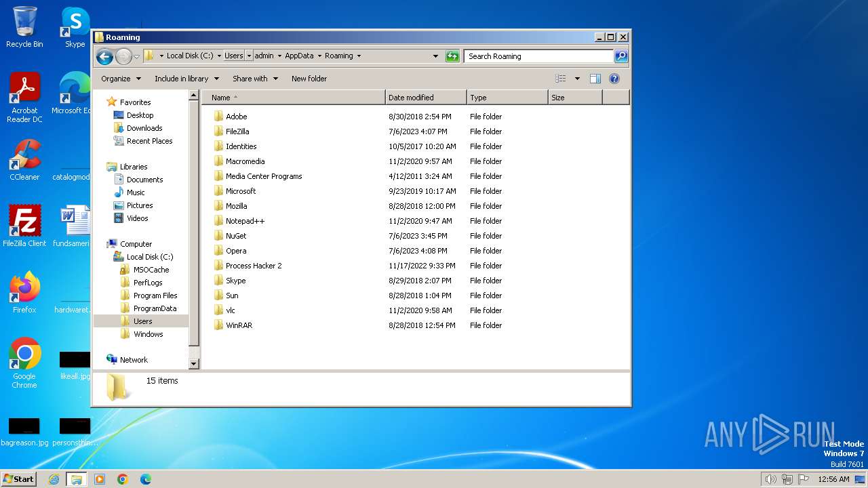The image size is (868, 488).
Task: Open Firefox desktop shortcut
Action: tap(24, 293)
